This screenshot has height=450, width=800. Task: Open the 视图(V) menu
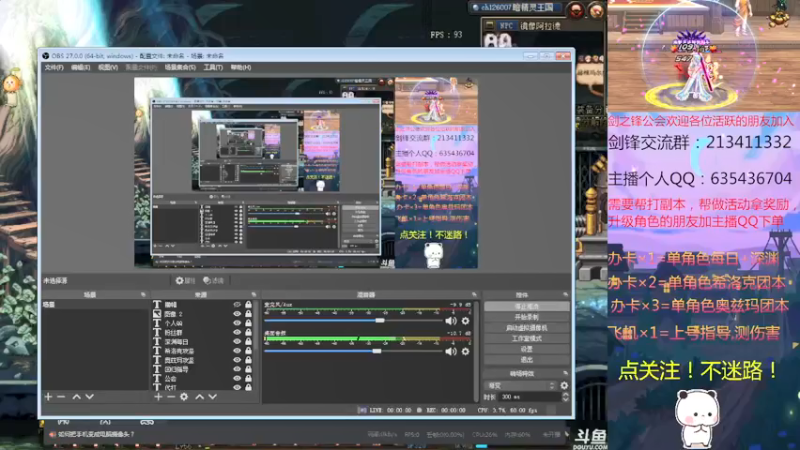click(x=108, y=67)
